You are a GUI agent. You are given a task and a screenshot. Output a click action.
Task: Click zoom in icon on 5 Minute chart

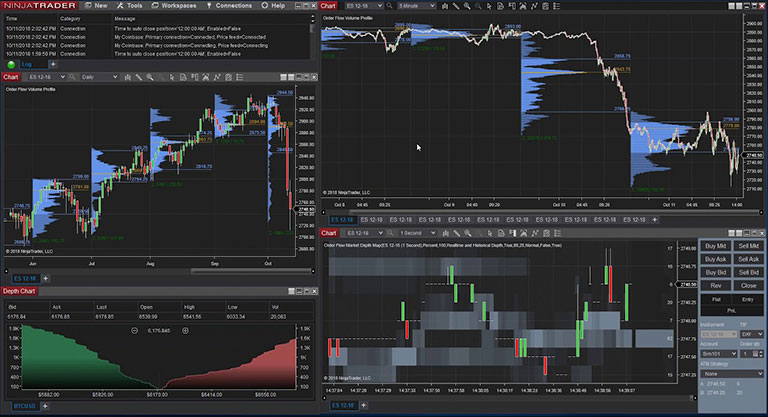point(467,6)
